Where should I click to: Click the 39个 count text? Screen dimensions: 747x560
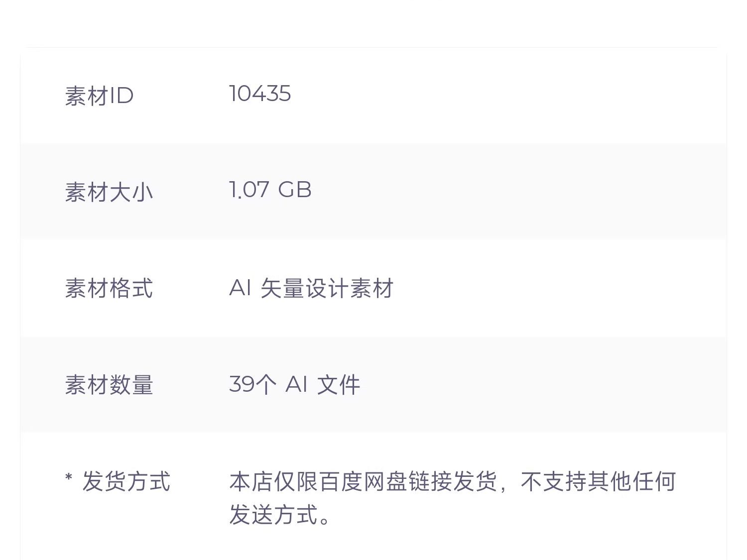coord(252,385)
